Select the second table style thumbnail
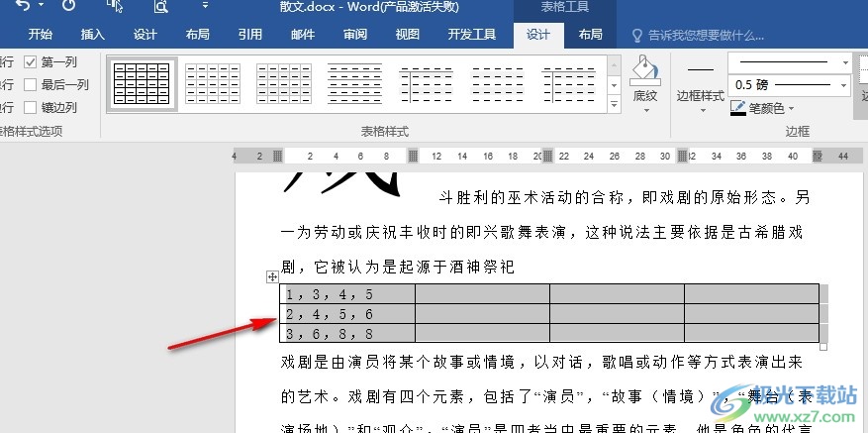The width and height of the screenshot is (868, 433). pyautogui.click(x=213, y=84)
